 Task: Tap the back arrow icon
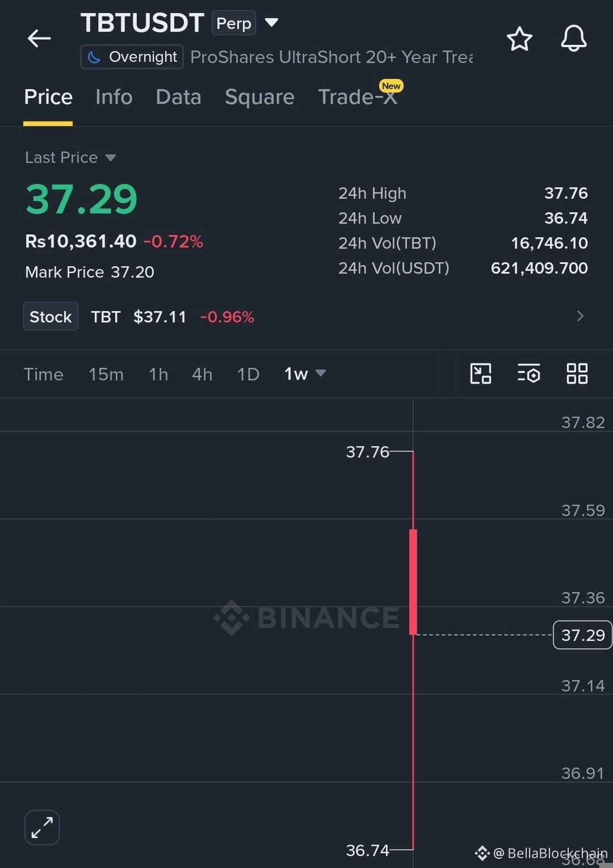click(x=39, y=39)
